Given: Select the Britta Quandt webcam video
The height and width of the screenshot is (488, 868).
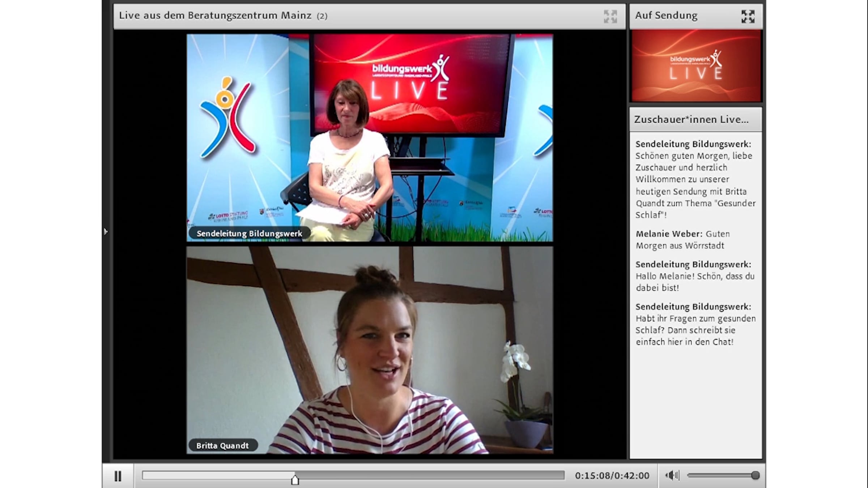Looking at the screenshot, I should click(370, 350).
